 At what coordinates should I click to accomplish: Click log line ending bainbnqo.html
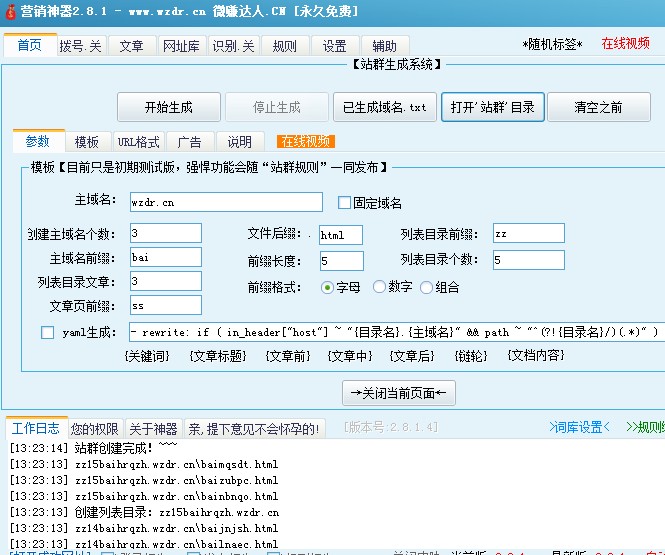tap(144, 496)
